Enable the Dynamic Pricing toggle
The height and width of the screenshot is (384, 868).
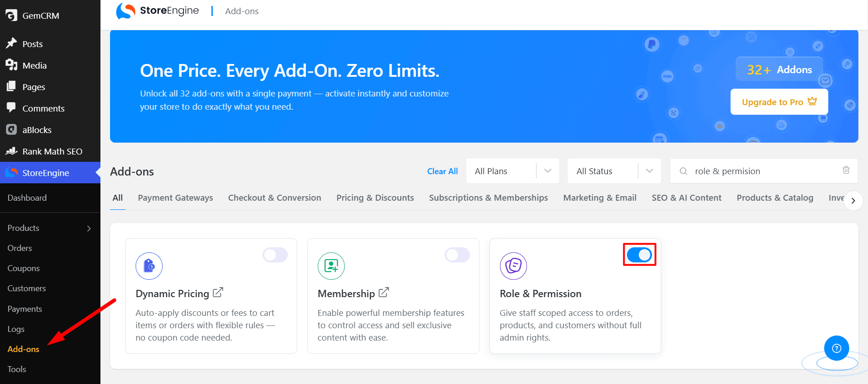[275, 255]
